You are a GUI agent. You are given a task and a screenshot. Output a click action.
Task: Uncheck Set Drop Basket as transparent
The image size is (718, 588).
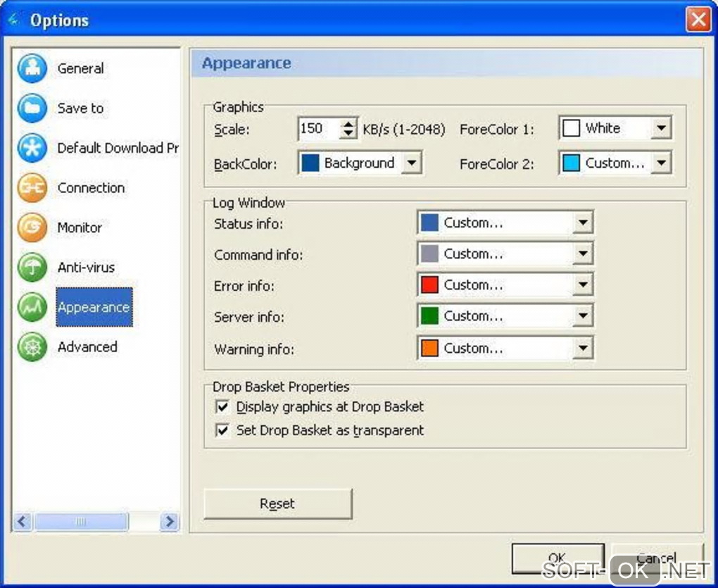[x=222, y=430]
